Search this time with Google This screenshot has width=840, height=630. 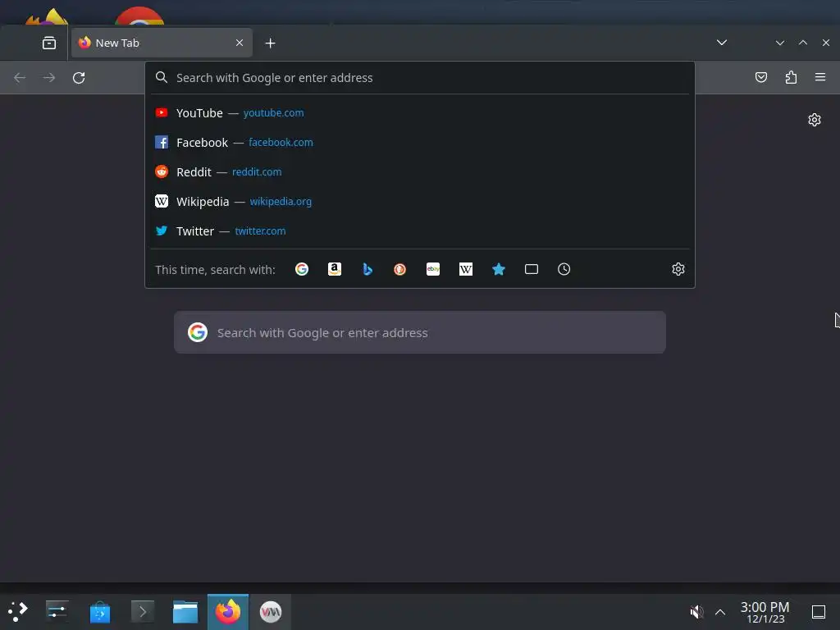point(302,269)
